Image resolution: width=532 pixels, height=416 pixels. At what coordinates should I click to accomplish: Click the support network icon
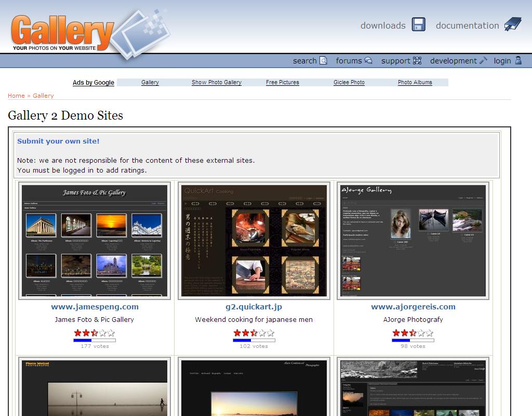tap(417, 60)
